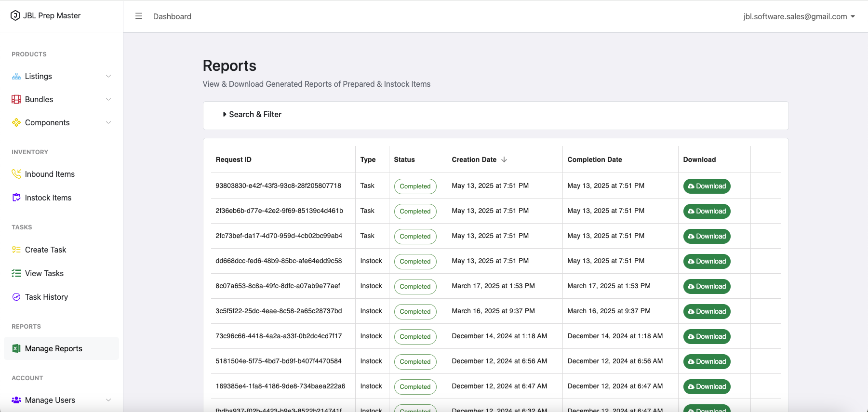Open the jbl.software.sales@gmail.com account dropdown

tap(799, 16)
